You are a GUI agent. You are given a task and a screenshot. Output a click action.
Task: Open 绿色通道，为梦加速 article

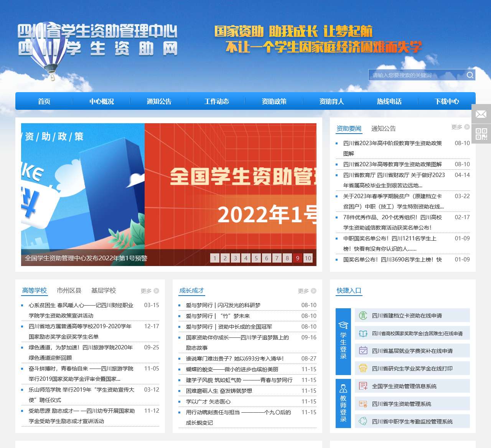coord(81,352)
